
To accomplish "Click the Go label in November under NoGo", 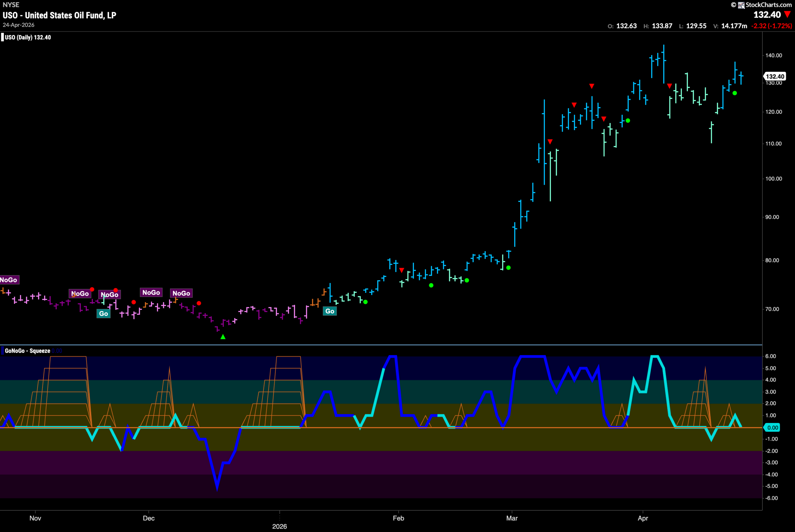I will tap(103, 313).
